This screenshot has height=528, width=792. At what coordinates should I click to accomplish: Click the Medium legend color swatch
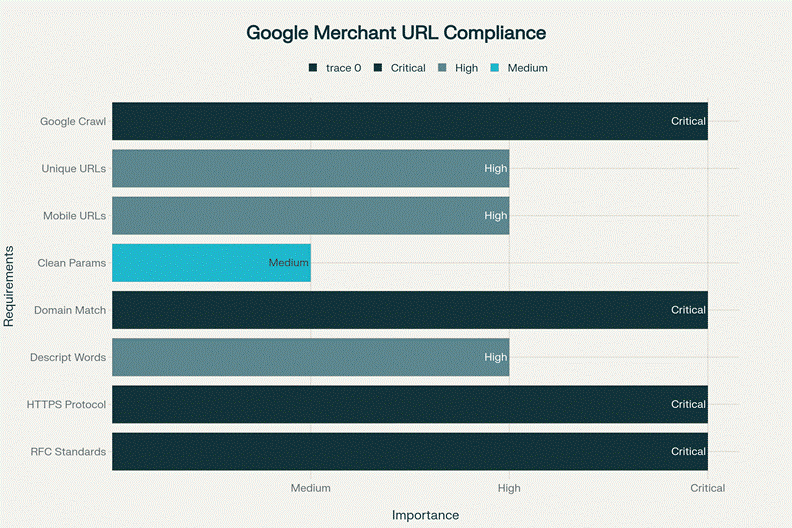point(494,68)
